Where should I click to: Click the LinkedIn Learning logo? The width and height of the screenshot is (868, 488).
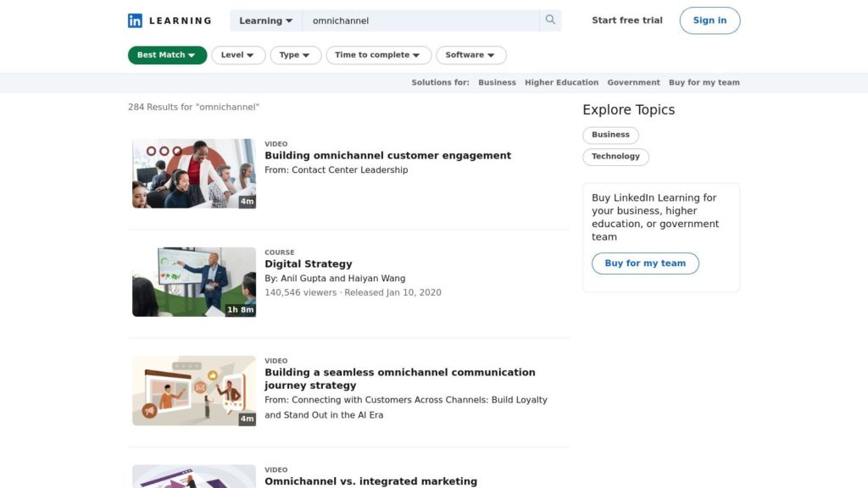(170, 20)
